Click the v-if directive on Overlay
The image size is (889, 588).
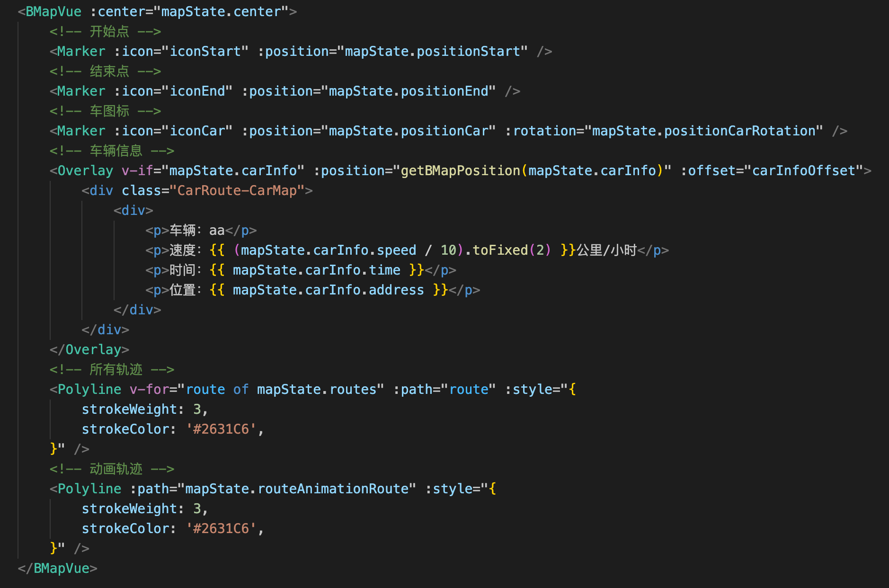pos(137,170)
